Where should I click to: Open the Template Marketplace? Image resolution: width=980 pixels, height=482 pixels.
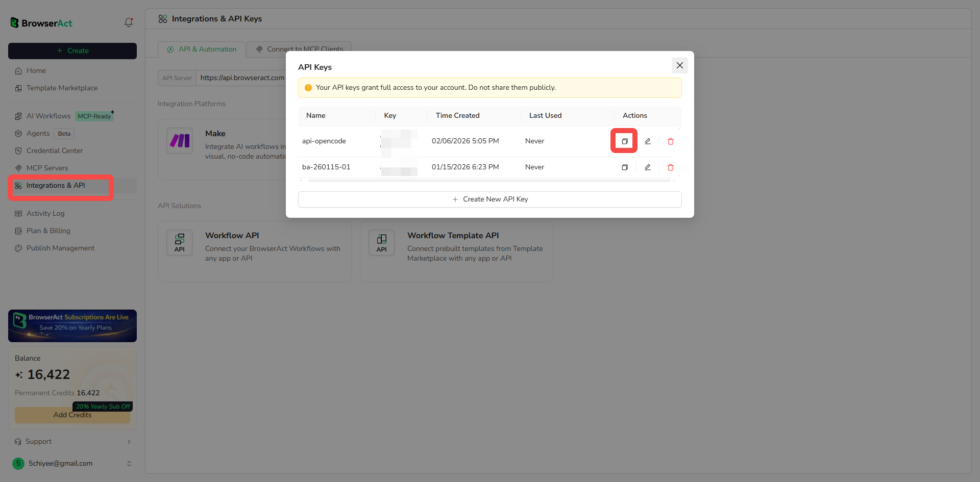point(62,88)
